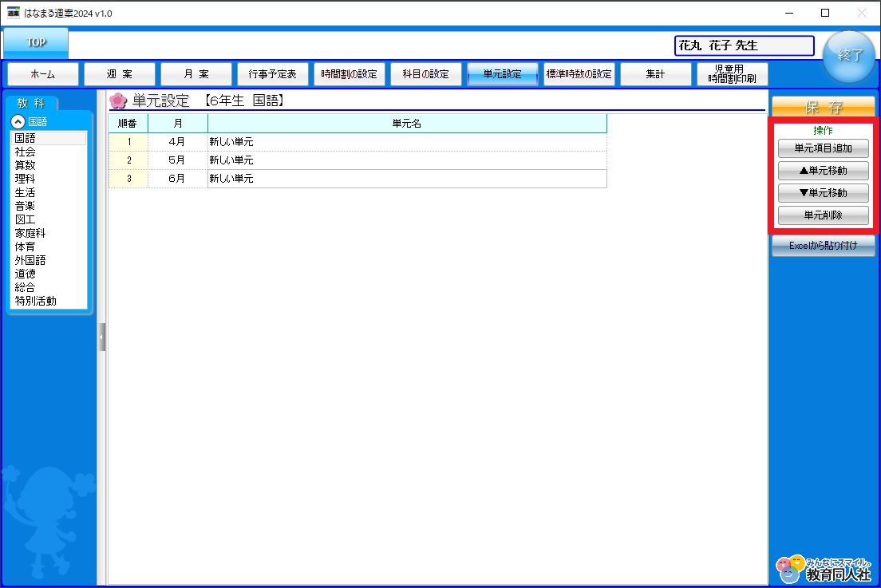This screenshot has height=588, width=881.
Task: Select 総合 in the subject list
Action: (49, 287)
